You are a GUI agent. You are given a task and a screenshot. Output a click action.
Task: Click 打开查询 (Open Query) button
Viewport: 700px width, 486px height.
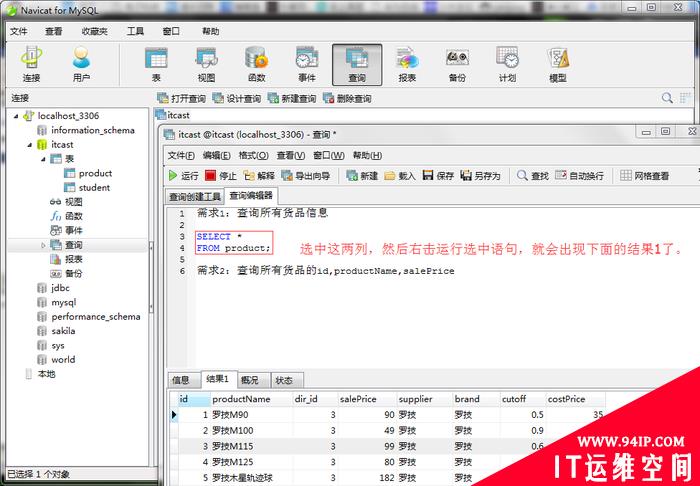point(181,98)
